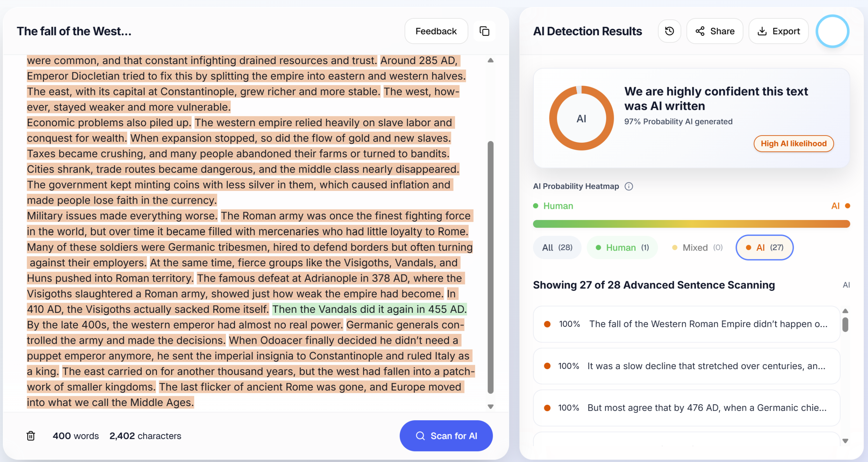Click the circular profile avatar
The height and width of the screenshot is (462, 868).
pos(832,31)
